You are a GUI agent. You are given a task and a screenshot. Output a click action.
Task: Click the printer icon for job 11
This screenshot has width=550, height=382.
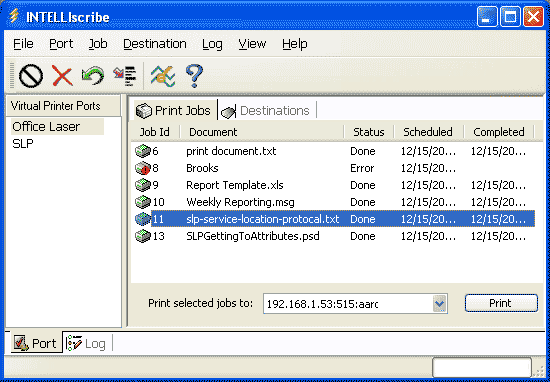click(x=143, y=219)
